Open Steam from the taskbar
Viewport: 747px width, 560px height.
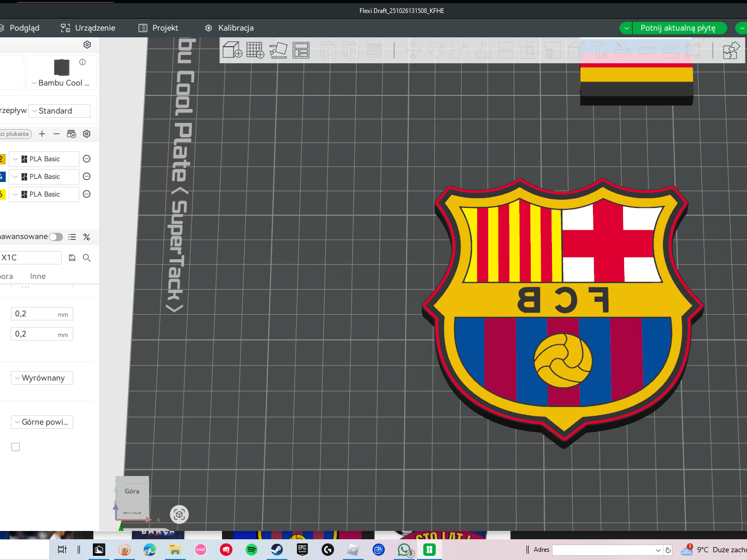[x=277, y=550]
